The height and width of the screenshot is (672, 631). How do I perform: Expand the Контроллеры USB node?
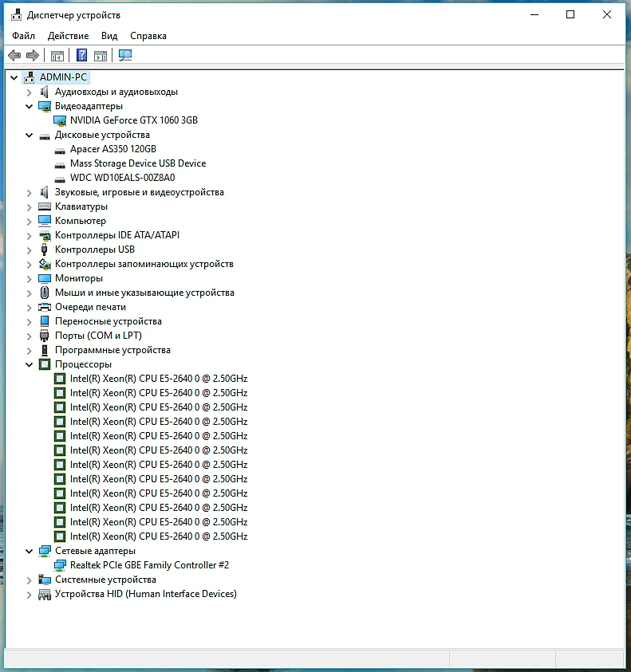pos(30,250)
